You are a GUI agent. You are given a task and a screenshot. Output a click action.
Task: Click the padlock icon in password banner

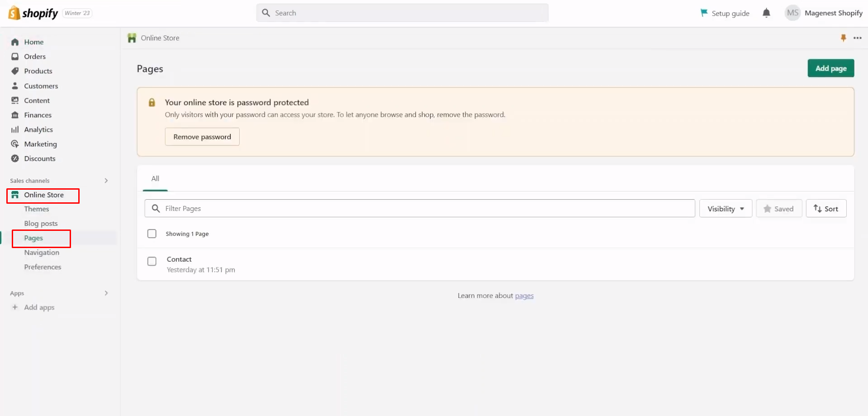pos(152,103)
